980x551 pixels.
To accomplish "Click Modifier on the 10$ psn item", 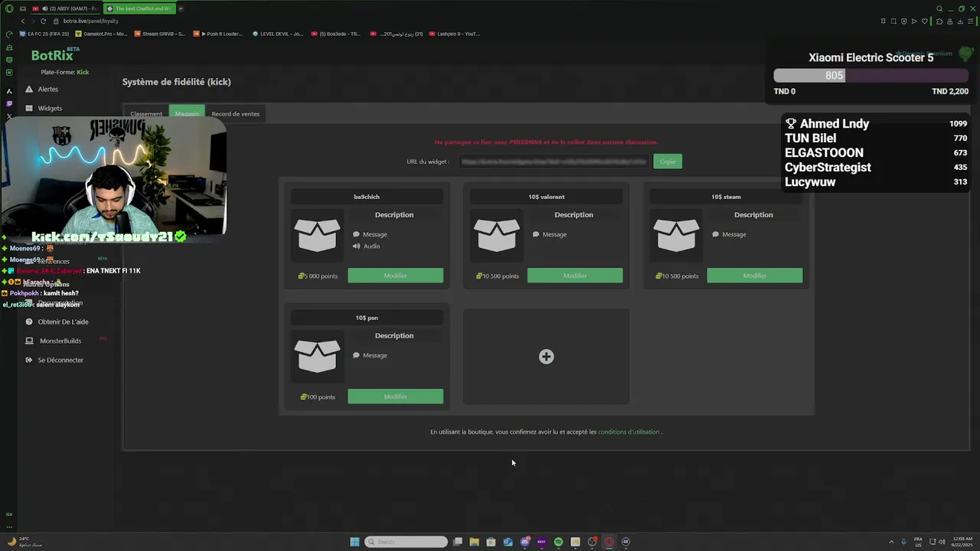I will click(x=395, y=396).
